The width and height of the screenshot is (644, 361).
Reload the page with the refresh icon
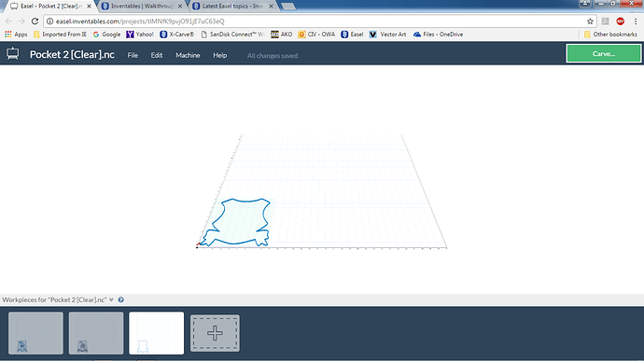pos(35,21)
